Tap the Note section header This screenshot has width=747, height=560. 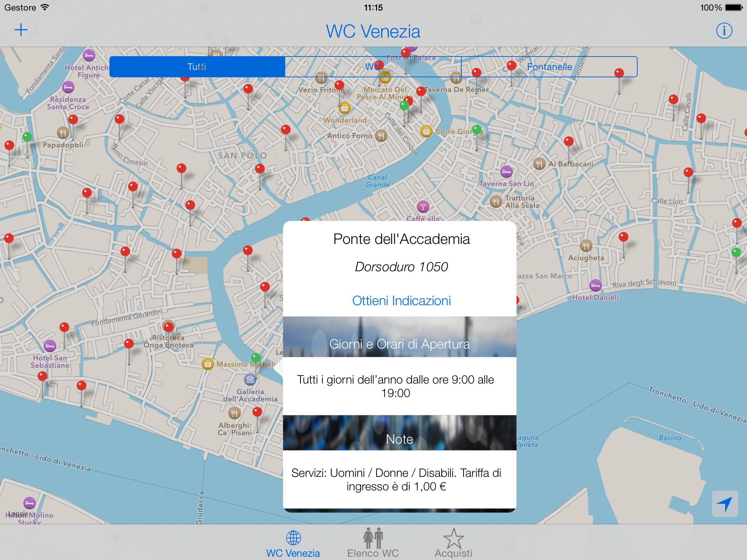[399, 439]
